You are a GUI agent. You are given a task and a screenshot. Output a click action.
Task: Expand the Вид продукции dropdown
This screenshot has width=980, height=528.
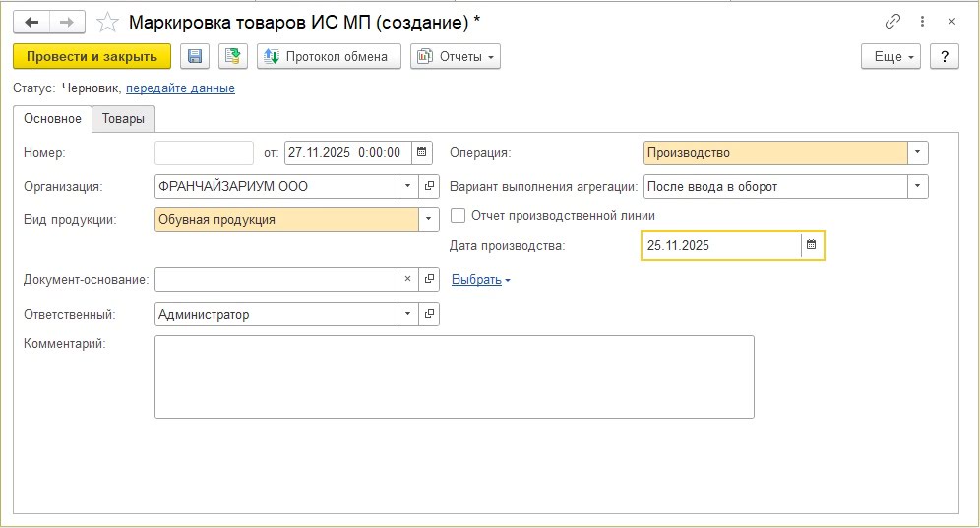click(429, 220)
